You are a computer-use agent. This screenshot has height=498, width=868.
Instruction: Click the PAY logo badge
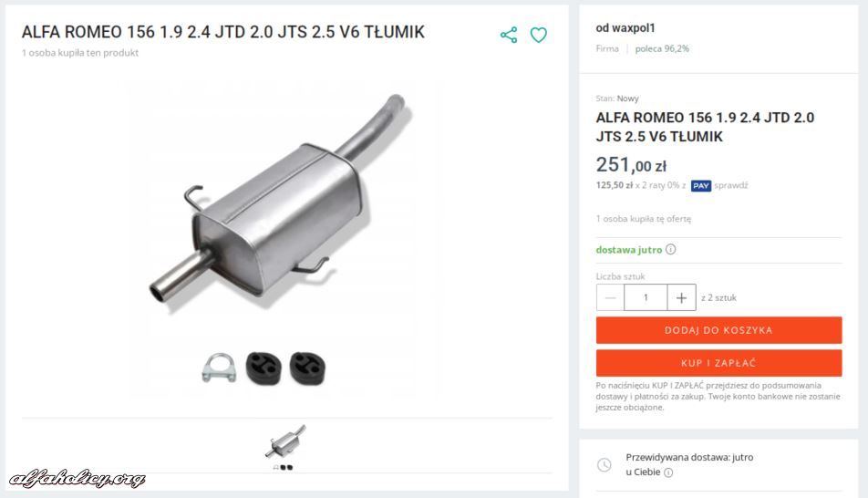coord(701,185)
